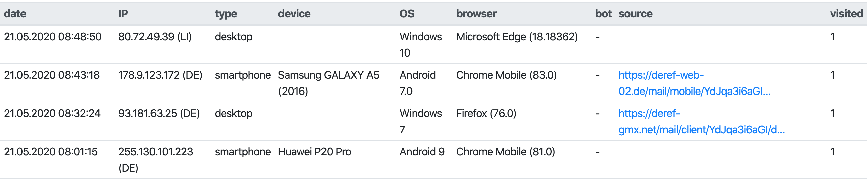Select the "browser" column header
The height and width of the screenshot is (179, 868).
pos(476,14)
